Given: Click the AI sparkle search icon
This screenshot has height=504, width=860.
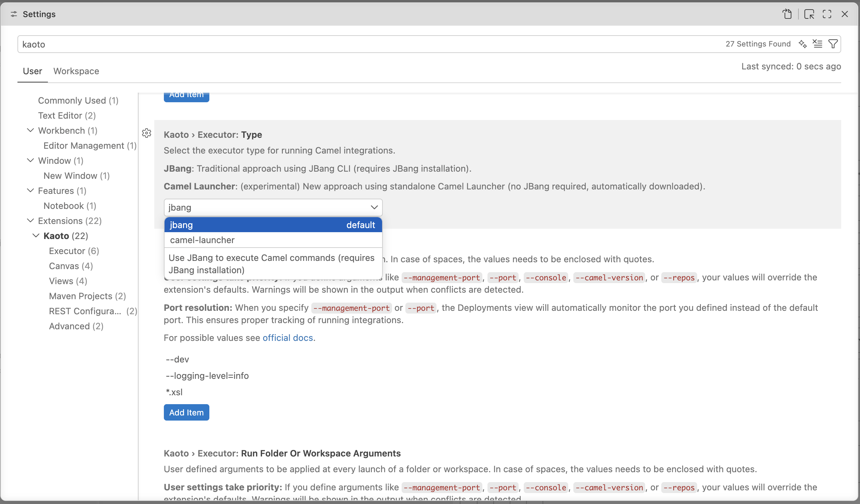Looking at the screenshot, I should tap(803, 44).
